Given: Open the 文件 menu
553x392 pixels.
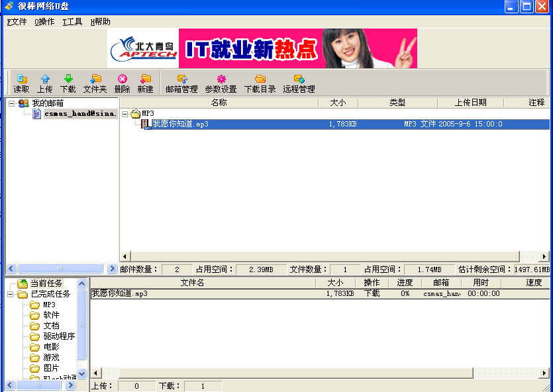Looking at the screenshot, I should click(x=17, y=21).
